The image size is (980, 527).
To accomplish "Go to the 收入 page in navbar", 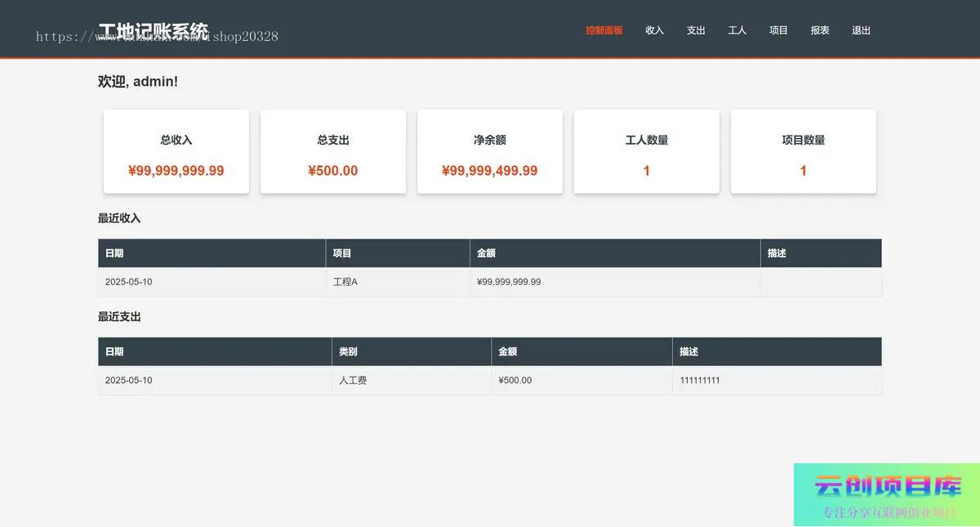I will click(x=654, y=30).
